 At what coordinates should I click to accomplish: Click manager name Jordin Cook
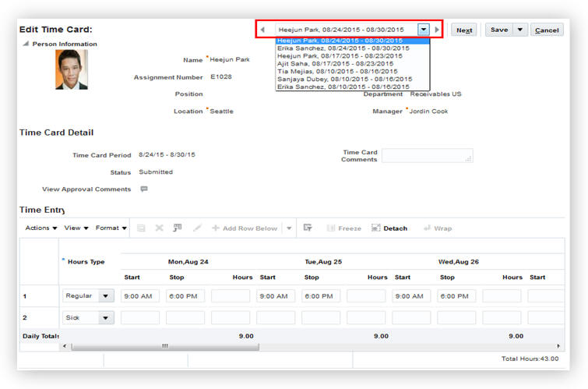[428, 111]
